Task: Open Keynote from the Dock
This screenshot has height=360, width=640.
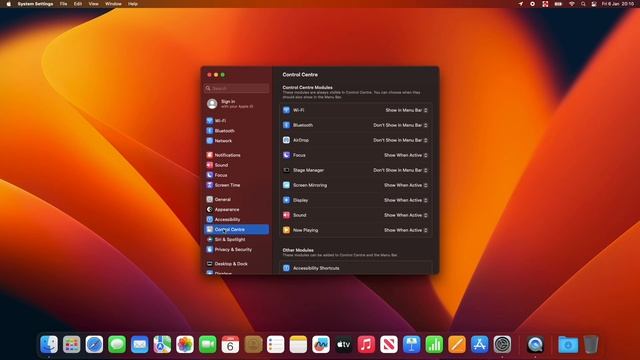Action: [x=411, y=344]
